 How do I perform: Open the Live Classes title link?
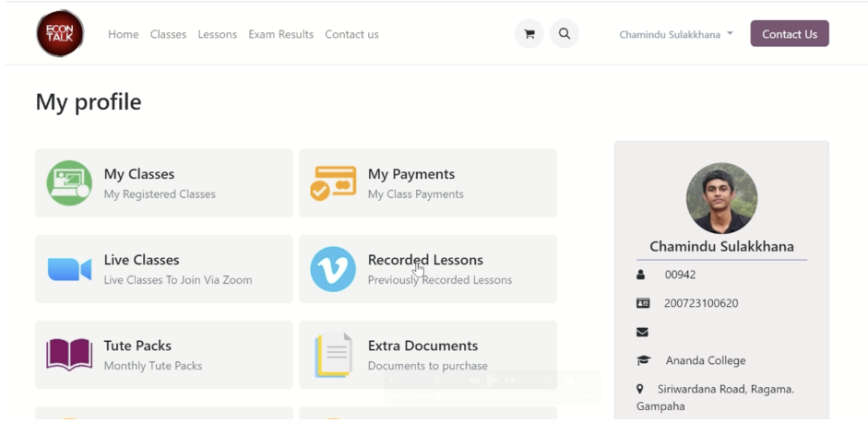coord(141,260)
